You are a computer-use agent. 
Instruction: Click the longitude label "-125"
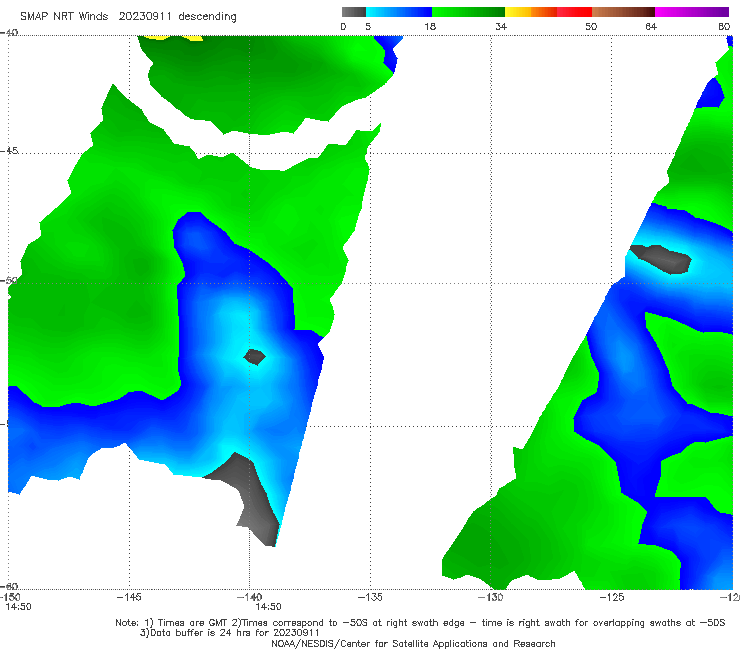[612, 597]
